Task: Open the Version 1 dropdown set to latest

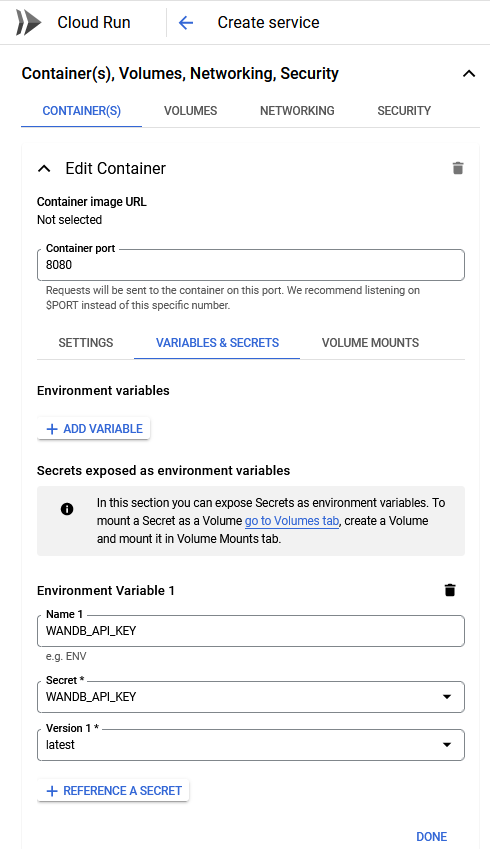Action: [x=251, y=745]
